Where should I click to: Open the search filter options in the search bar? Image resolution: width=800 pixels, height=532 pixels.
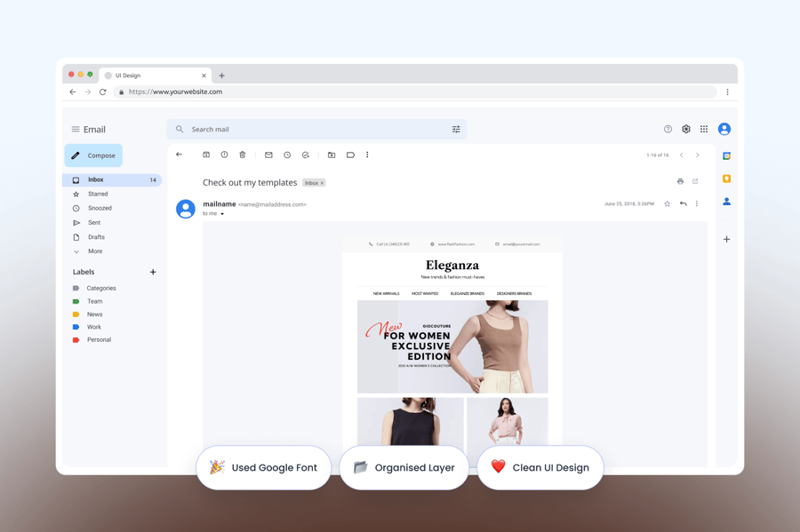click(x=456, y=130)
